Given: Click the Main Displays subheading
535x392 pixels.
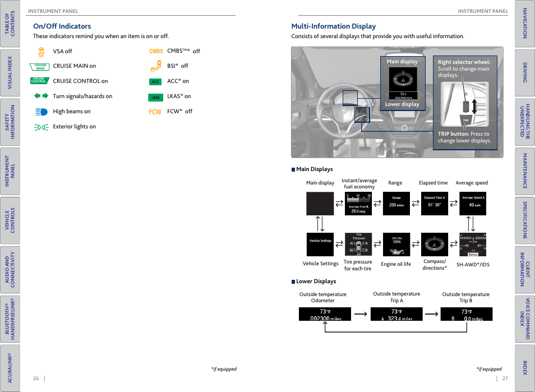Looking at the screenshot, I should tap(314, 169).
